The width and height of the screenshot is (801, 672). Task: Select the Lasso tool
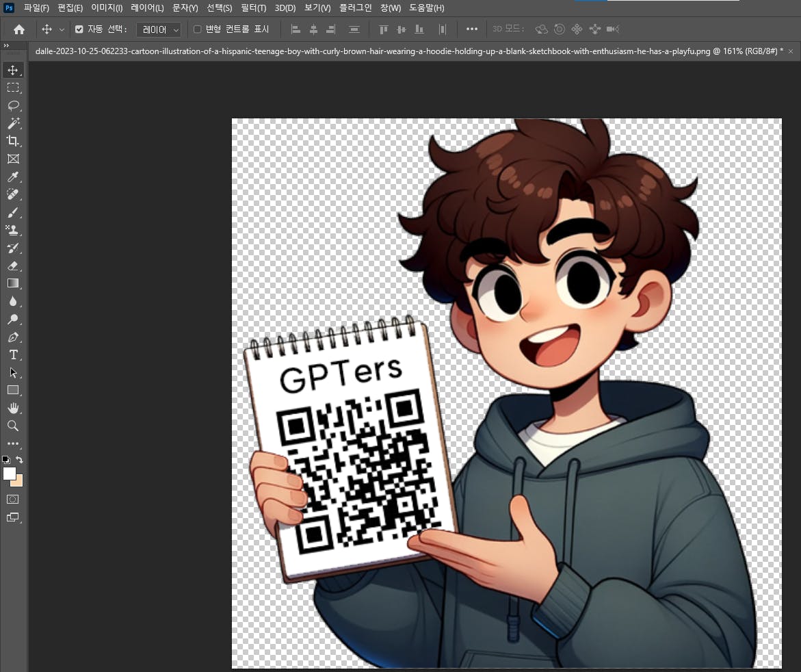tap(13, 105)
